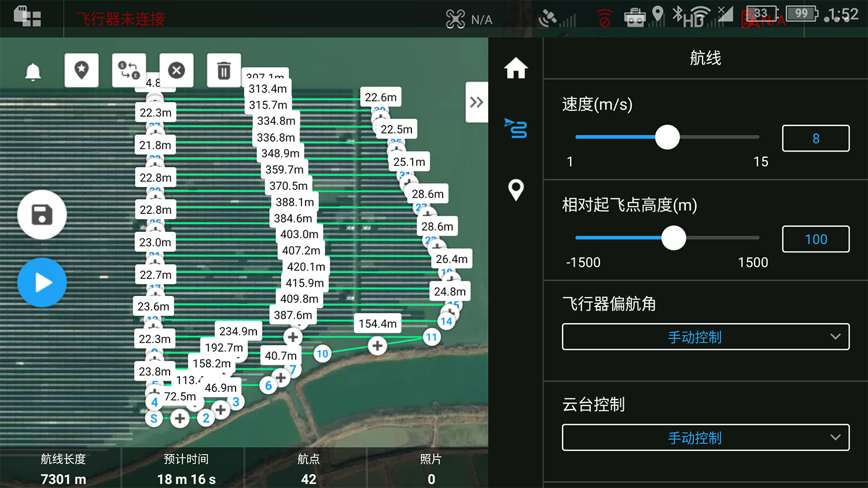Swap route start and end points

coord(128,71)
